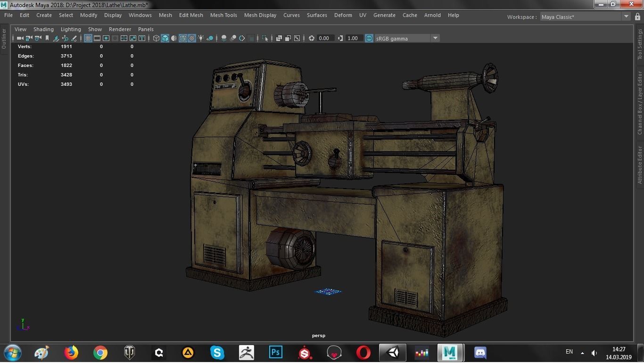Click the X-Ray Active Components icon
644x363 pixels.
(x=288, y=38)
